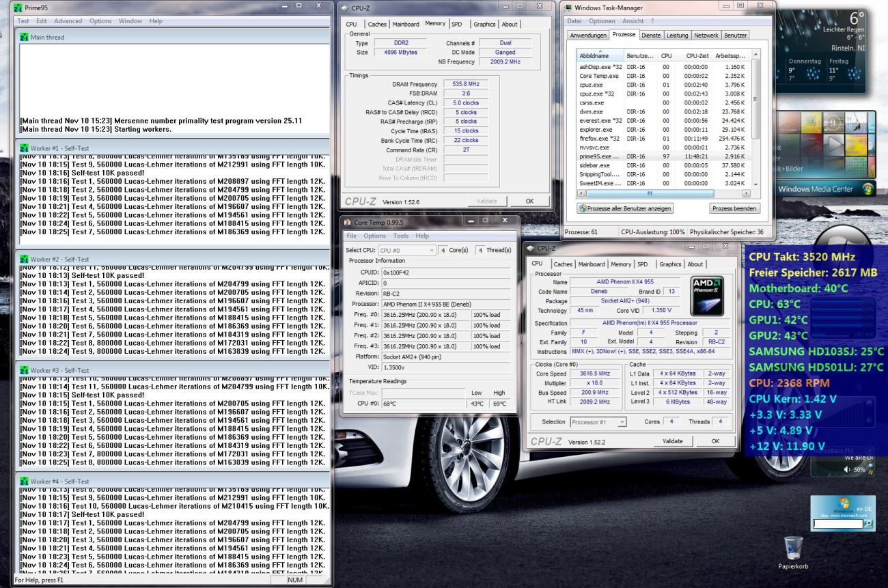Viewport: 888px width, 588px height.
Task: Open the Tools menu in Core Temp
Action: click(x=400, y=236)
